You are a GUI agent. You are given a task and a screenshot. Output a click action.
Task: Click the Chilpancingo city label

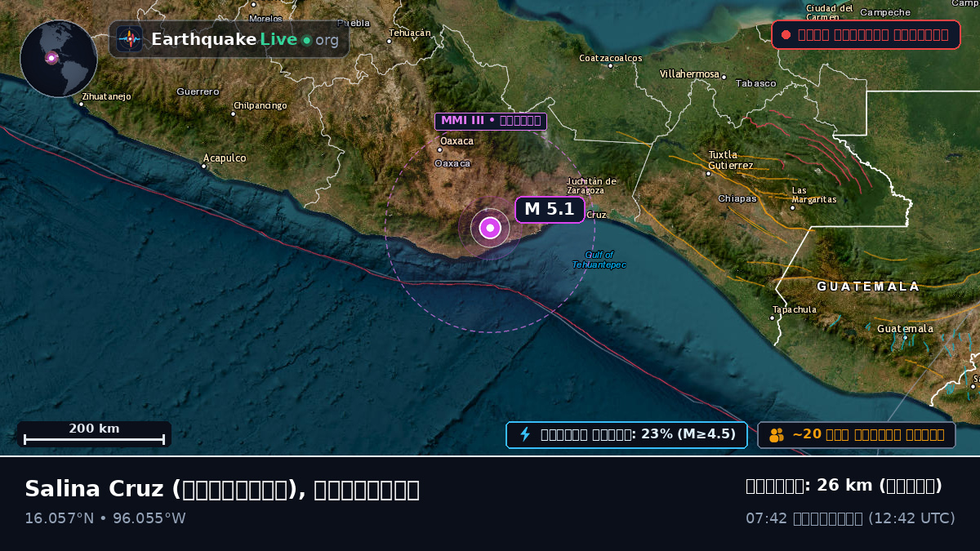[261, 105]
